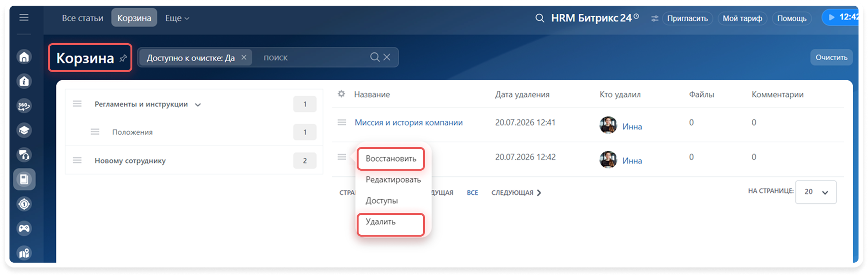
Task: Click the search magnifier icon in top bar
Action: point(540,18)
